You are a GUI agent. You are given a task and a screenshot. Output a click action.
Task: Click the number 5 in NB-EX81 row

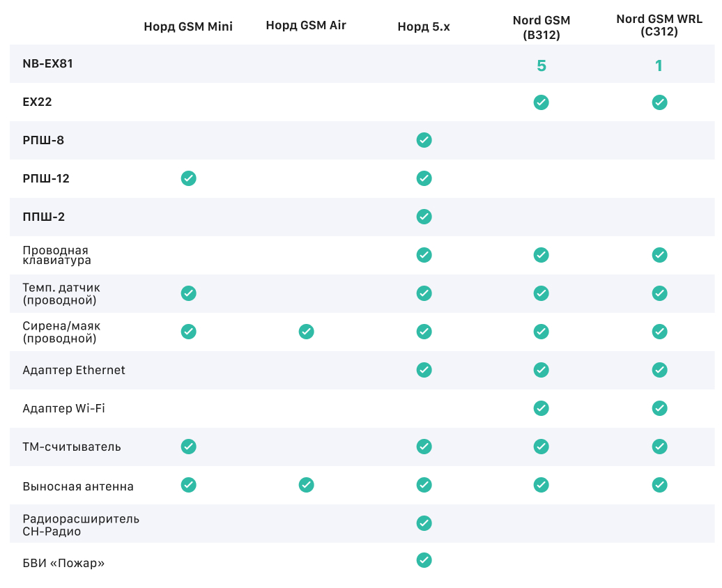point(541,65)
